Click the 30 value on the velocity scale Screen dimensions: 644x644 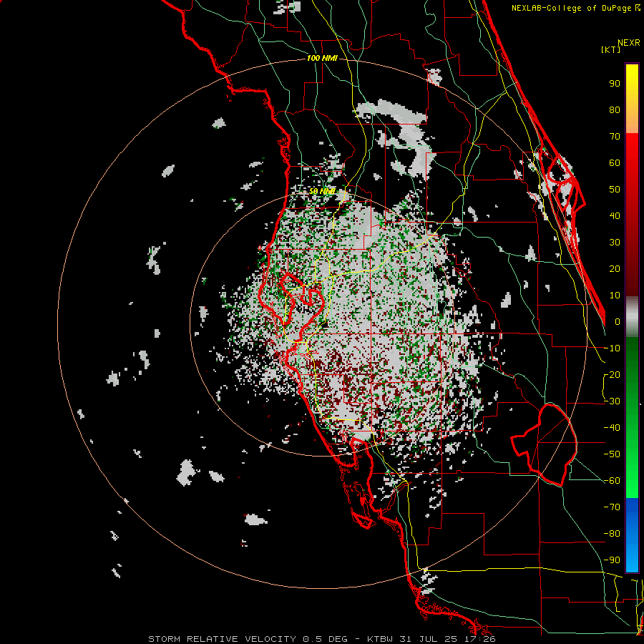coord(615,243)
